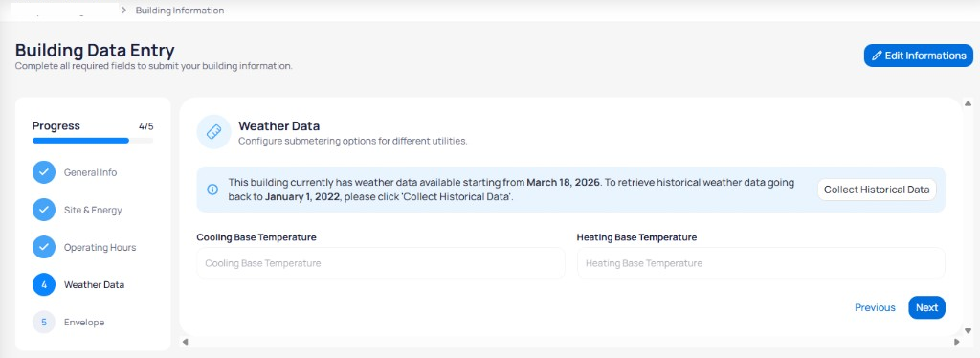Screen dimensions: 980x358
Task: Click the Progress bar
Action: (93, 141)
